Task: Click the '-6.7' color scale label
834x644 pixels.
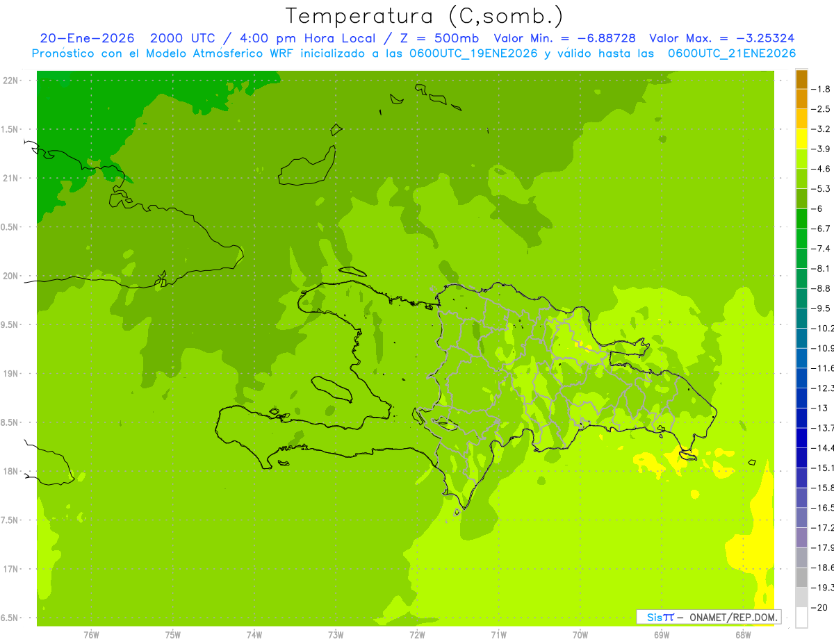Action: point(821,229)
